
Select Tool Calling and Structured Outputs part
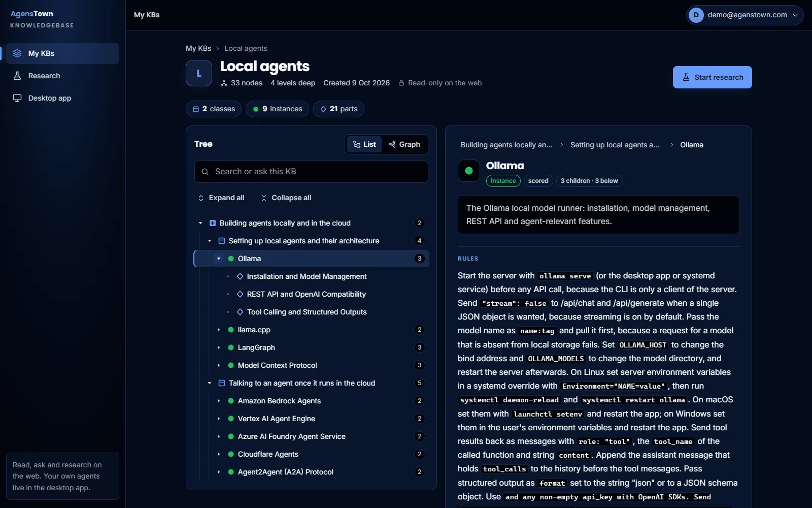(x=311, y=312)
